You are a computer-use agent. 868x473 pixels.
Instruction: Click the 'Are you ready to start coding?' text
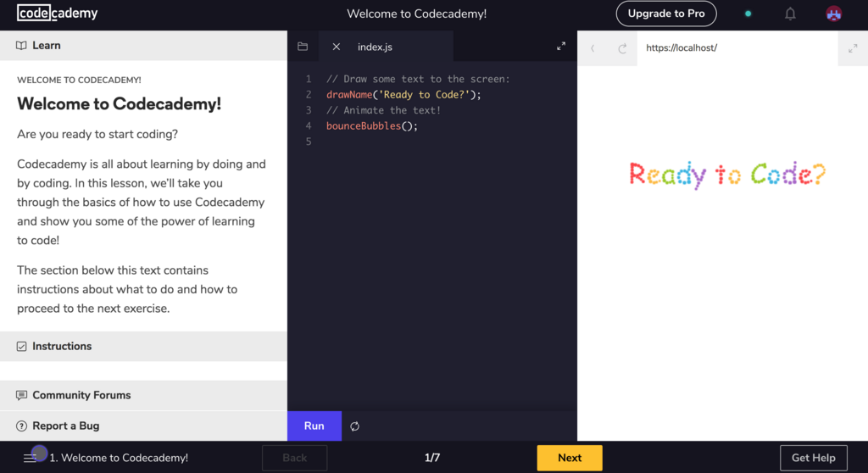pos(97,134)
